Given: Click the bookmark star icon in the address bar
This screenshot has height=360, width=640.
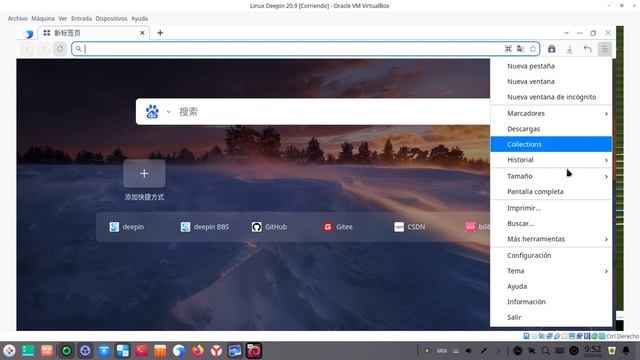Looking at the screenshot, I should (x=533, y=49).
